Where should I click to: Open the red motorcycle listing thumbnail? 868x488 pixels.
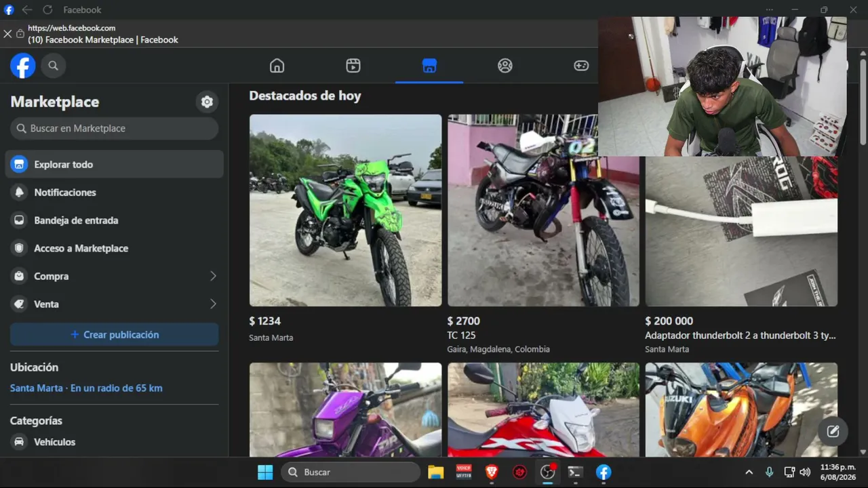(543, 410)
